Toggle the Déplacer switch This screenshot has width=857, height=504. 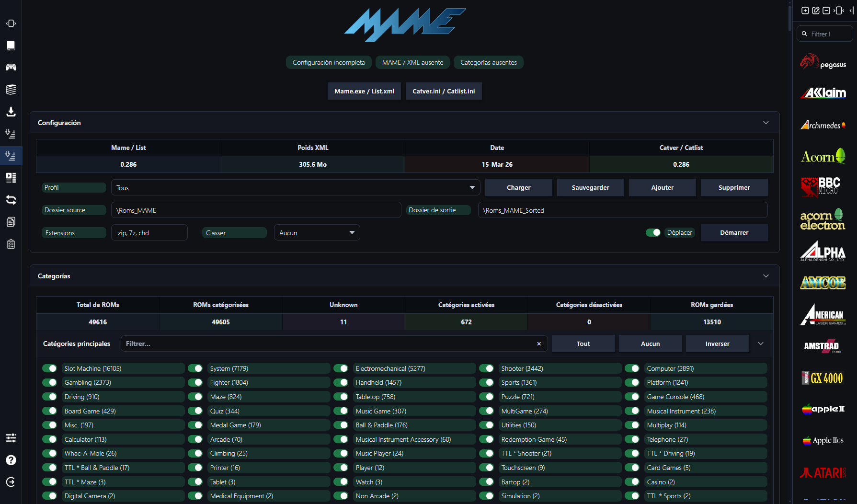pyautogui.click(x=653, y=232)
